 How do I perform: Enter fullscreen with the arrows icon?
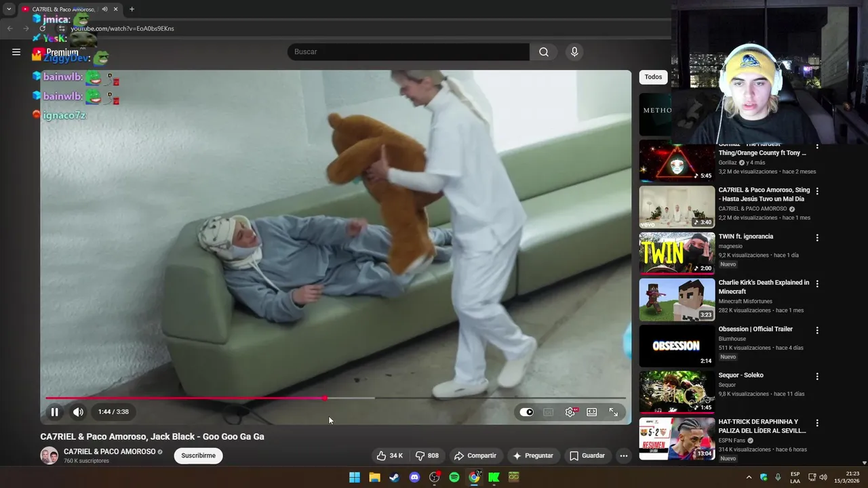pos(613,412)
